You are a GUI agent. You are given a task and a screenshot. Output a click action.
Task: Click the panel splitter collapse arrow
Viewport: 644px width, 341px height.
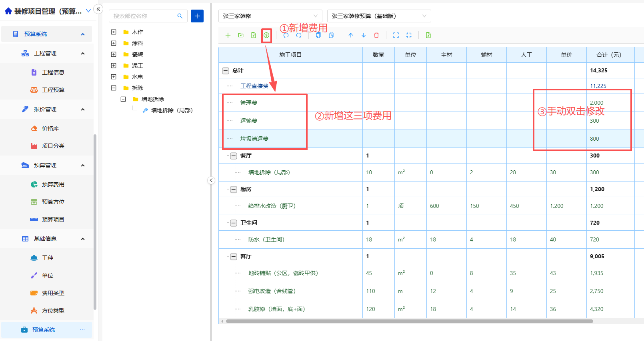(211, 180)
